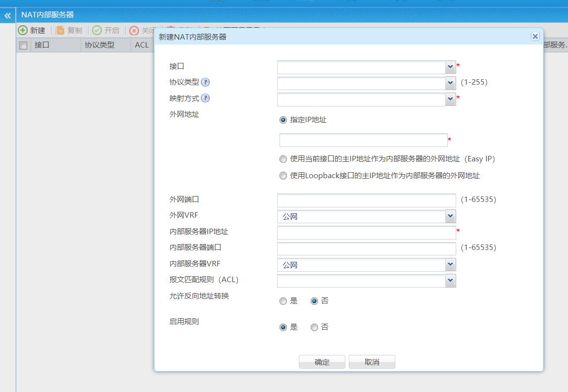
Task: Cancel with the 取消 button
Action: (372, 362)
